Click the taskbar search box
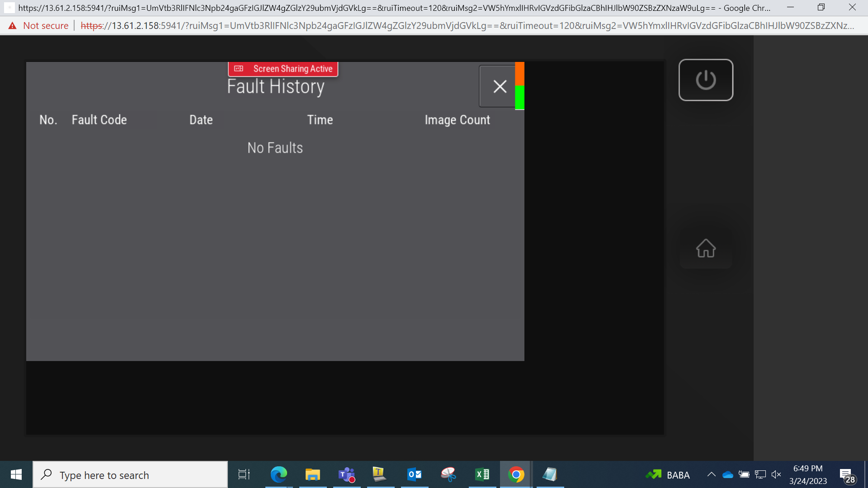 130,474
